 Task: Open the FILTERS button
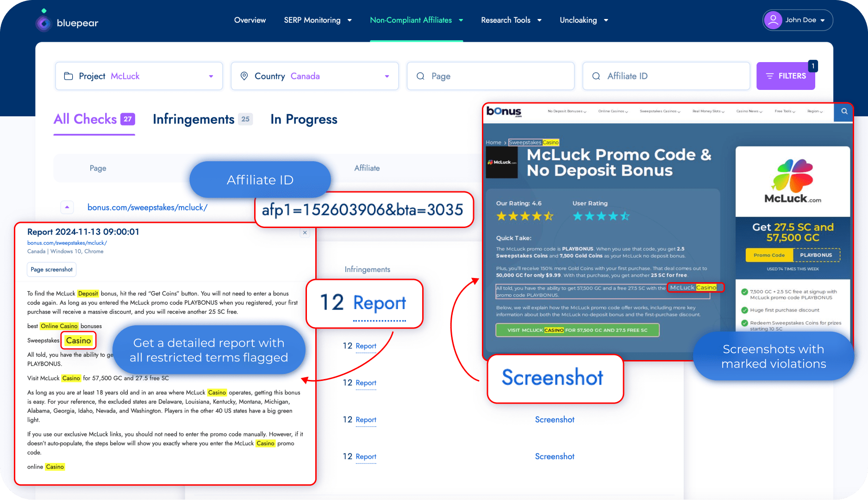point(786,76)
